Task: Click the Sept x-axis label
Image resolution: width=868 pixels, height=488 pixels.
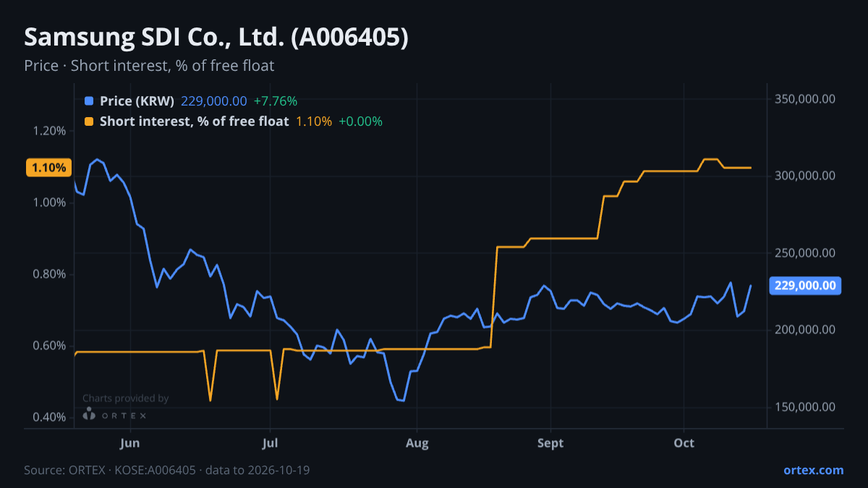Action: coord(550,442)
